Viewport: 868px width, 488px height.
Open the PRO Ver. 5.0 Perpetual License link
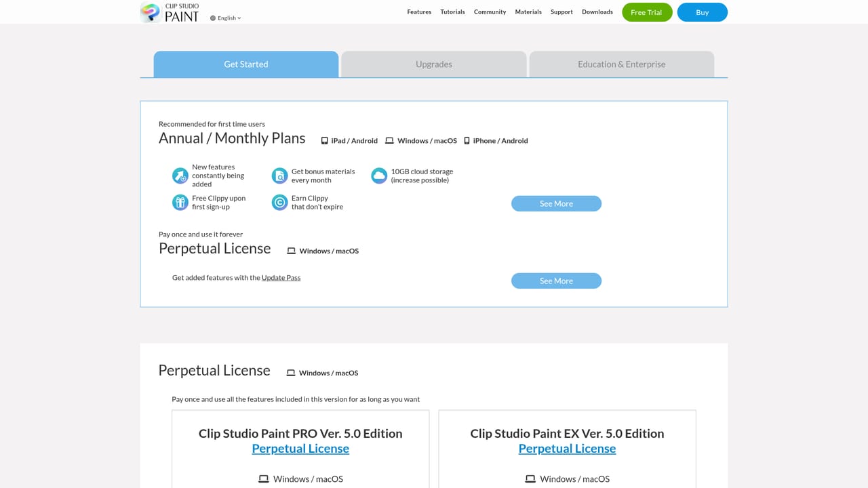click(300, 449)
